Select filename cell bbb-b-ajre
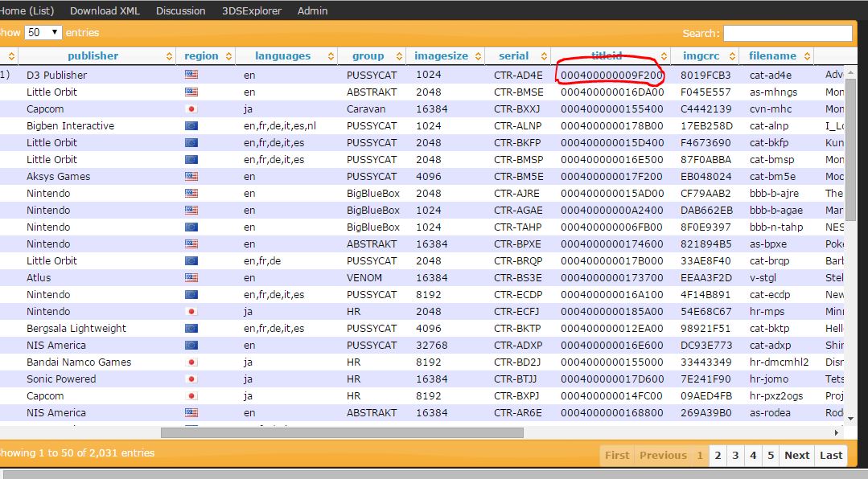Image resolution: width=868 pixels, height=479 pixels. [776, 194]
